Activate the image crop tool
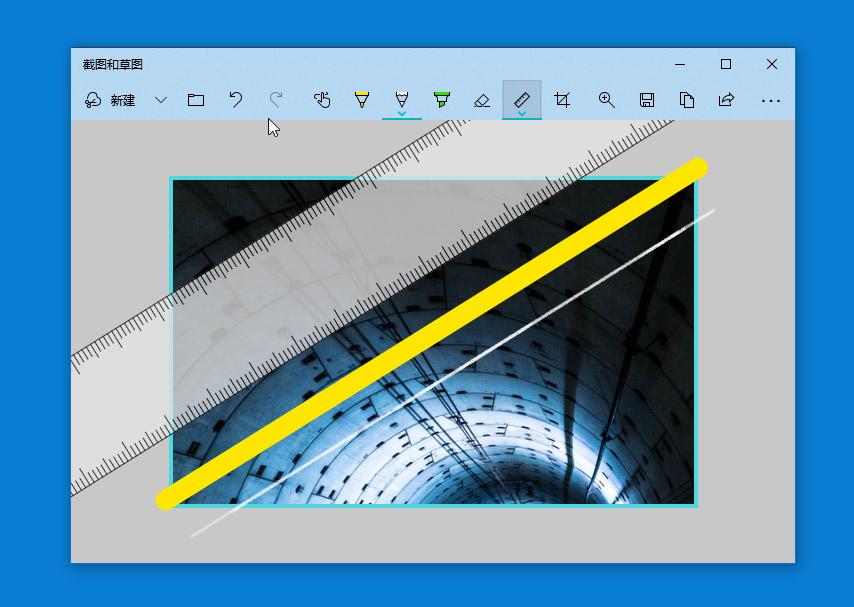This screenshot has width=854, height=607. pos(562,100)
